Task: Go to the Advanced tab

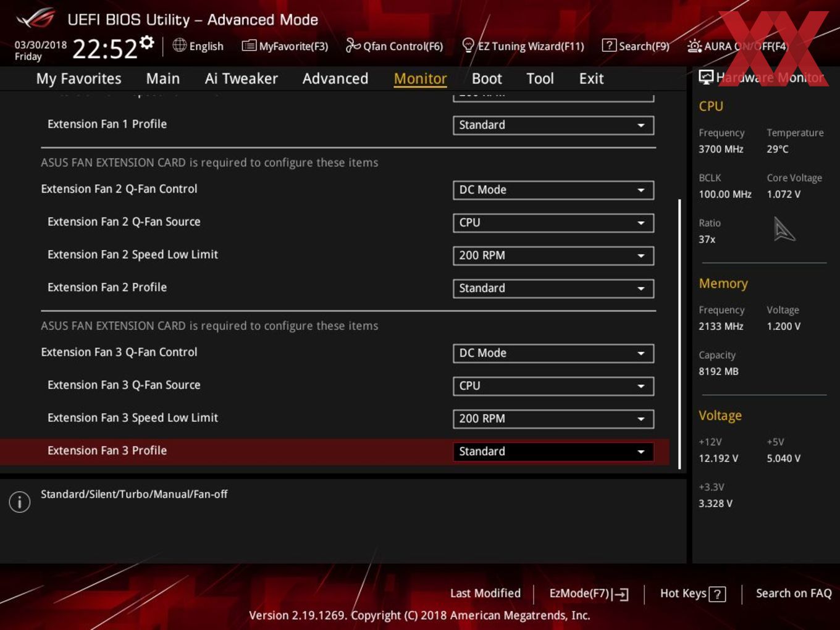Action: (x=335, y=78)
